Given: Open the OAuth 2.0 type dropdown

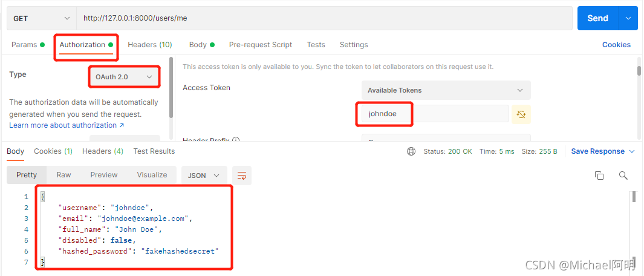Looking at the screenshot, I should tap(124, 76).
